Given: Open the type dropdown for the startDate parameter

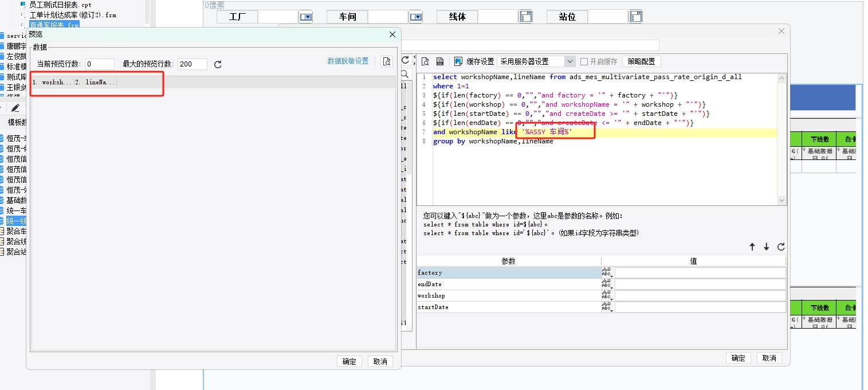Looking at the screenshot, I should click(607, 307).
